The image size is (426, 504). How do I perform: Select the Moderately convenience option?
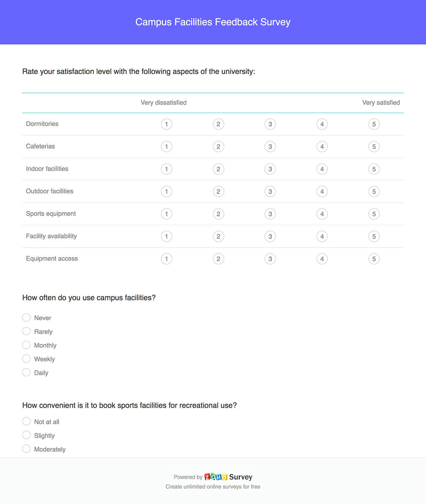click(26, 449)
